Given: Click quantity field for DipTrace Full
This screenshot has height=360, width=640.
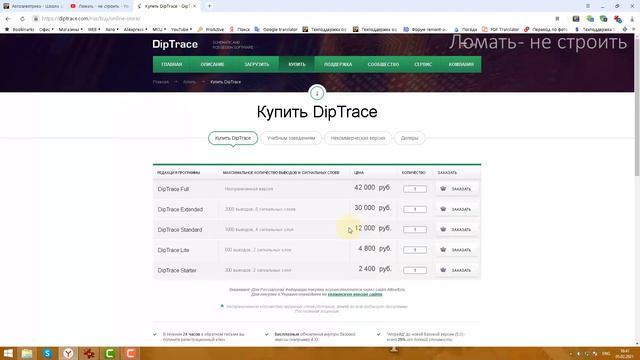Looking at the screenshot, I should coord(415,189).
